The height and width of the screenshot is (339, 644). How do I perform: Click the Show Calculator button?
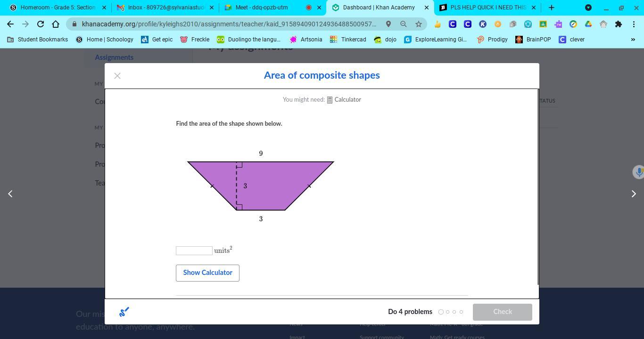pyautogui.click(x=207, y=273)
